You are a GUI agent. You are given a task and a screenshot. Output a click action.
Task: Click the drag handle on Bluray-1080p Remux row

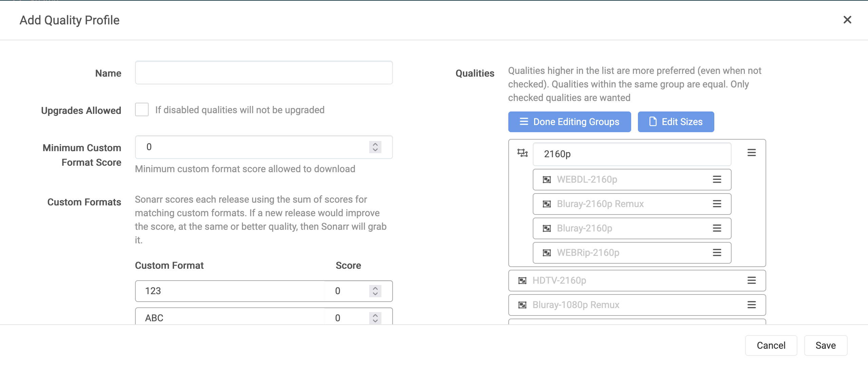(x=751, y=305)
